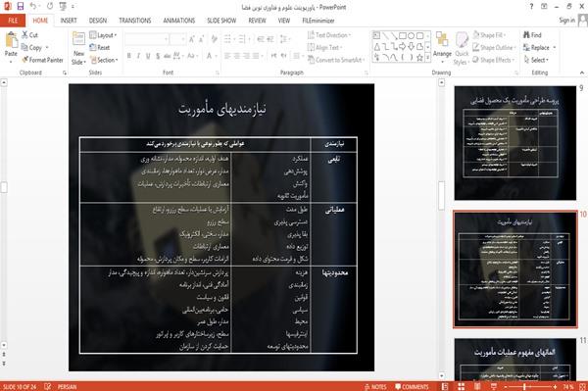Expand the Shape Fill dropdown
The width and height of the screenshot is (588, 391).
tap(489, 35)
